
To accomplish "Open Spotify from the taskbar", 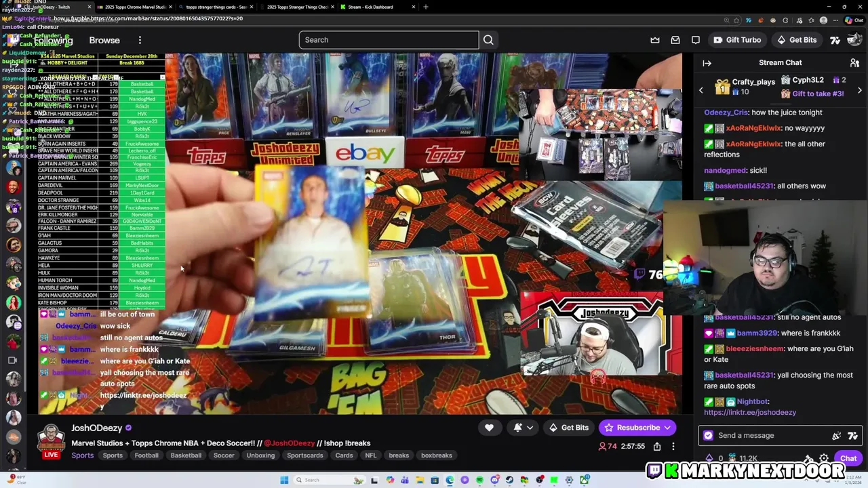I will pyautogui.click(x=479, y=480).
